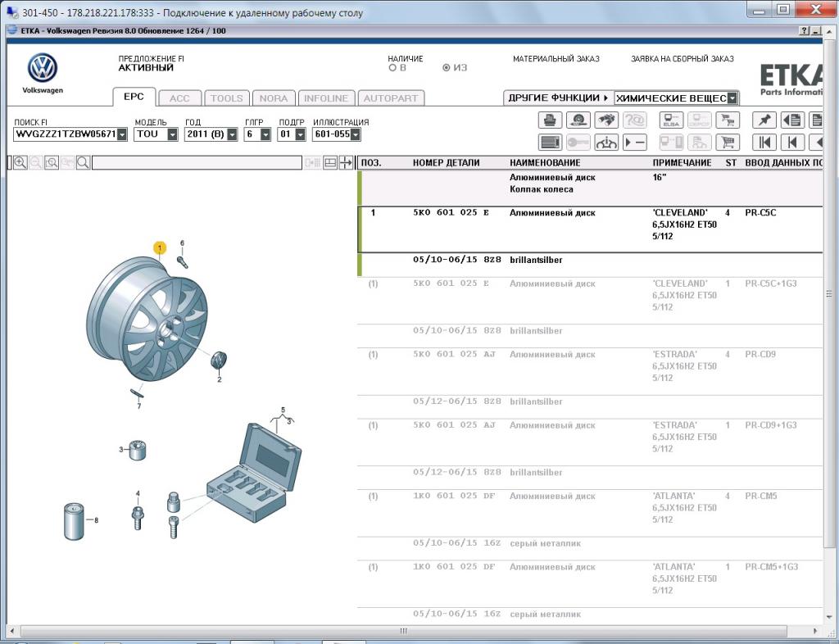The width and height of the screenshot is (839, 644).
Task: Click МАТЕРИАЛЬНЫЙ ЗАКАЗ label
Action: 556,59
